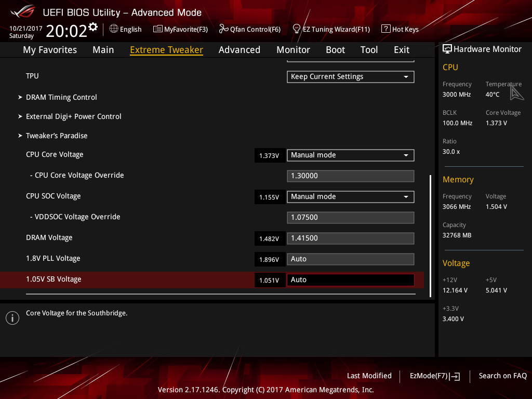The width and height of the screenshot is (532, 399).
Task: Click the Qfan Control fan icon
Action: (223, 29)
